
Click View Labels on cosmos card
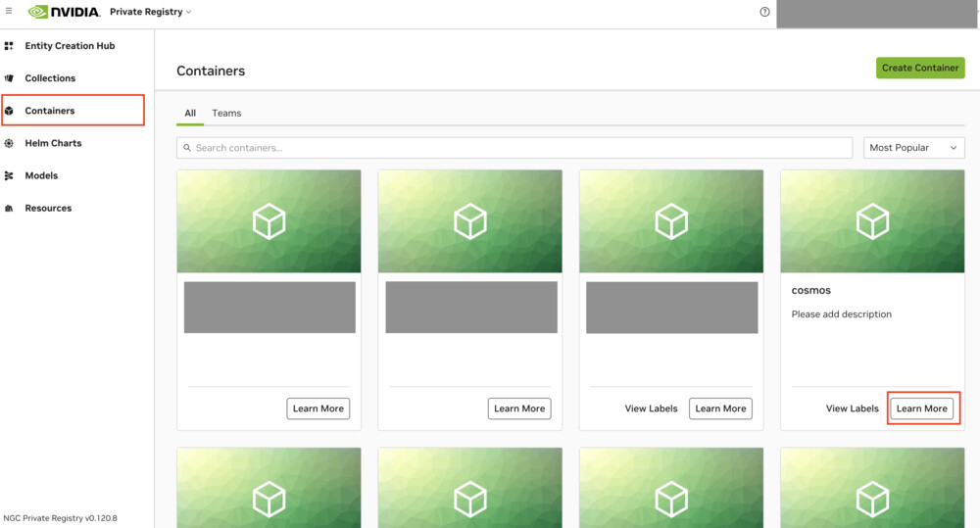coord(852,408)
